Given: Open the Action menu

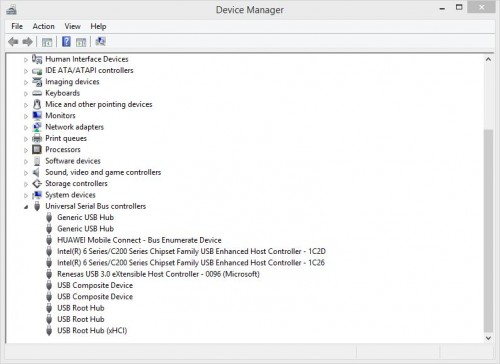Looking at the screenshot, I should (43, 26).
